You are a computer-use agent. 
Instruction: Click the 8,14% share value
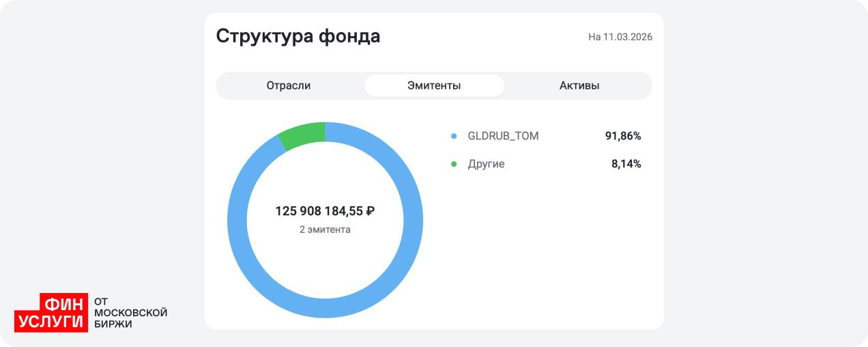(x=626, y=164)
